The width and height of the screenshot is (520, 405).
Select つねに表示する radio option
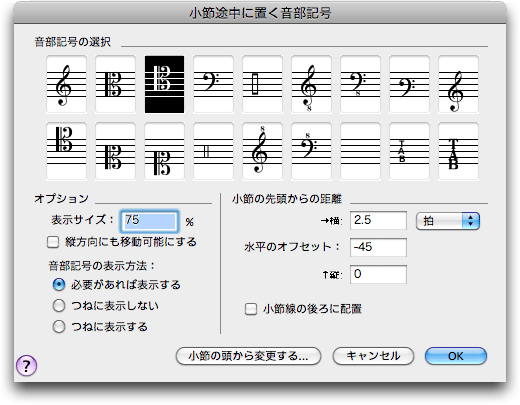[x=59, y=327]
